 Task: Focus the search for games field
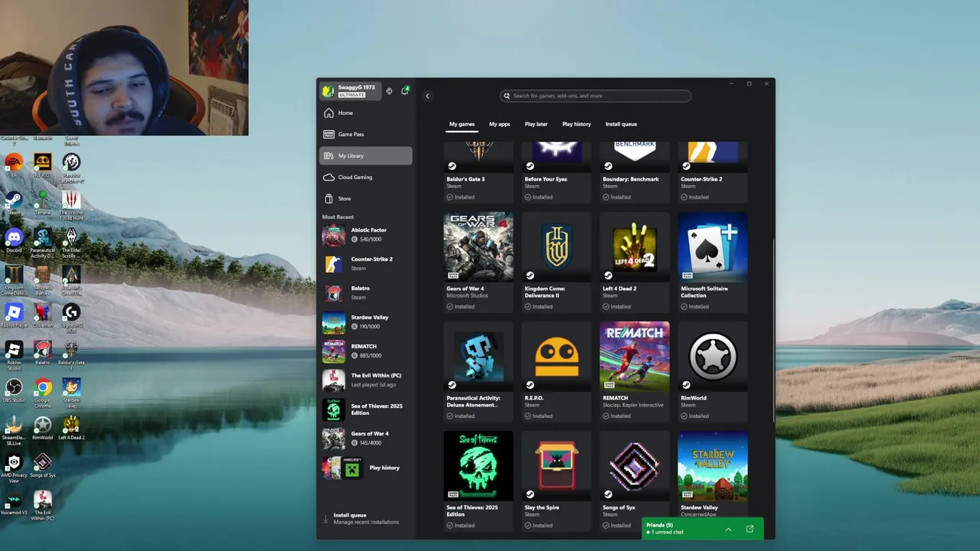point(595,96)
